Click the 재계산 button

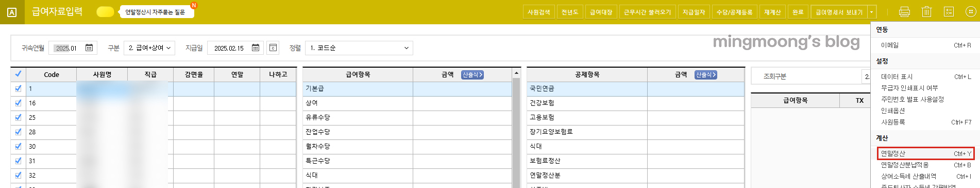[772, 12]
